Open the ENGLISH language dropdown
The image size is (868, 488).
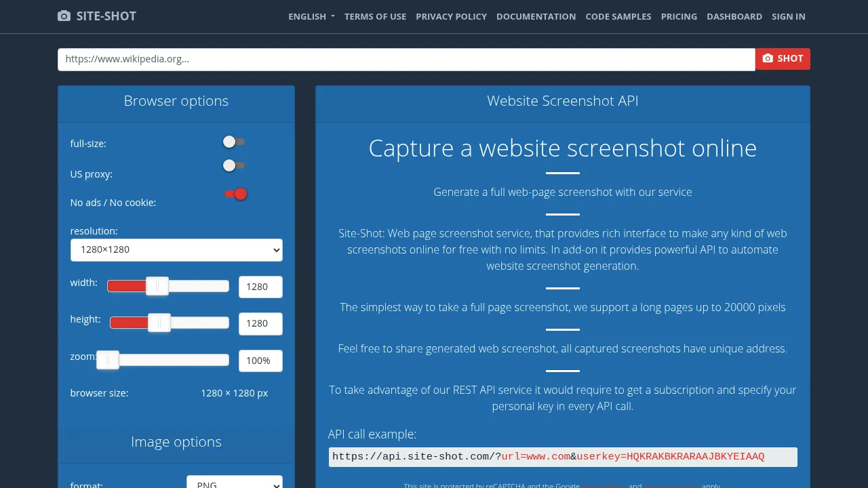(x=311, y=16)
